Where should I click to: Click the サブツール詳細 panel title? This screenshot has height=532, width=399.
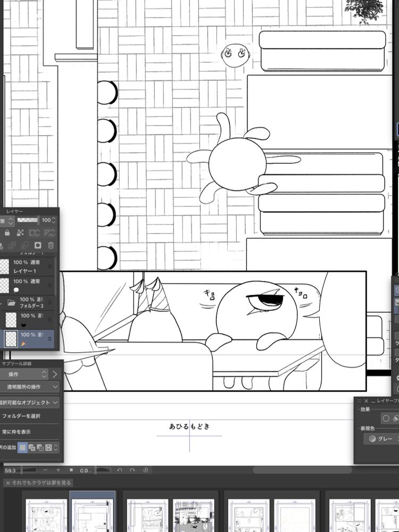click(x=16, y=363)
